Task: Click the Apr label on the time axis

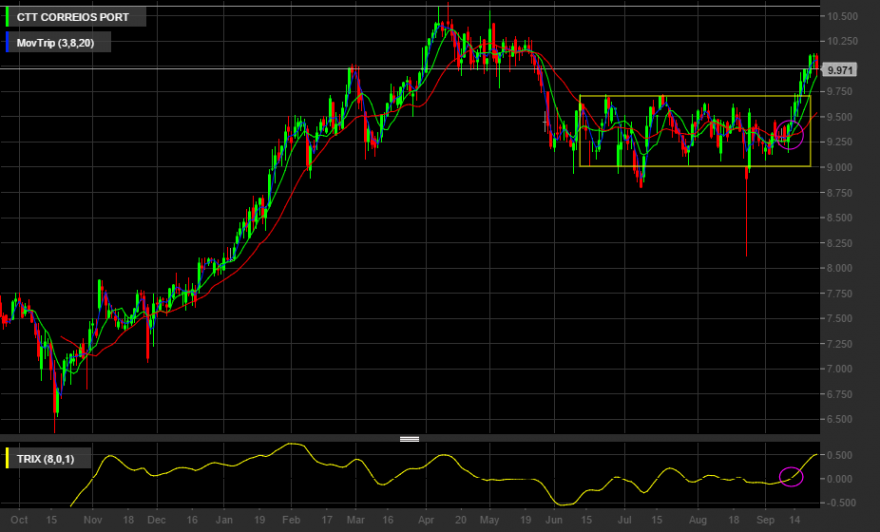Action: click(426, 520)
